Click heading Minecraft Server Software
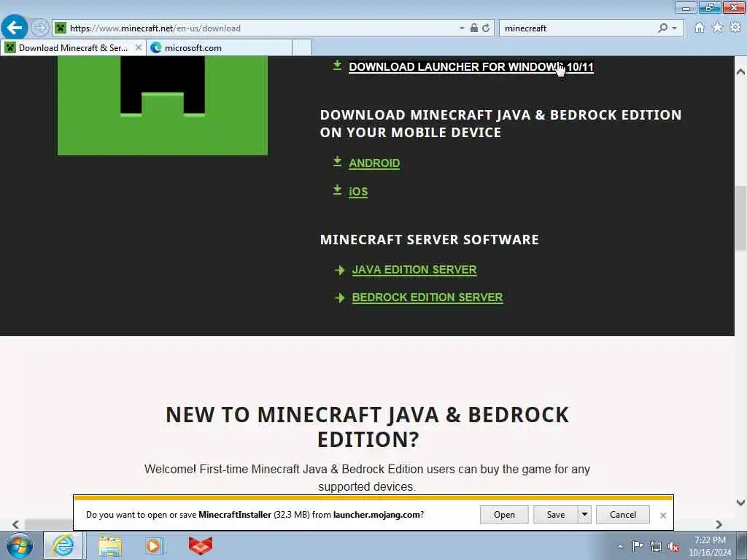Image resolution: width=747 pixels, height=560 pixels. 429,239
